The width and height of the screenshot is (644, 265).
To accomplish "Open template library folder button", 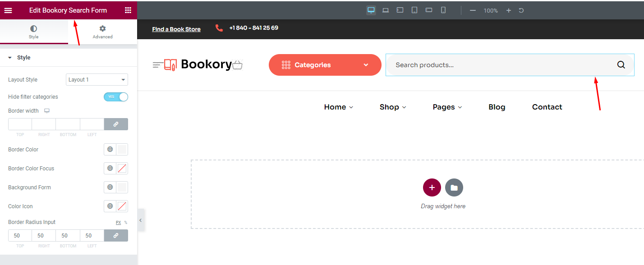I will point(454,187).
